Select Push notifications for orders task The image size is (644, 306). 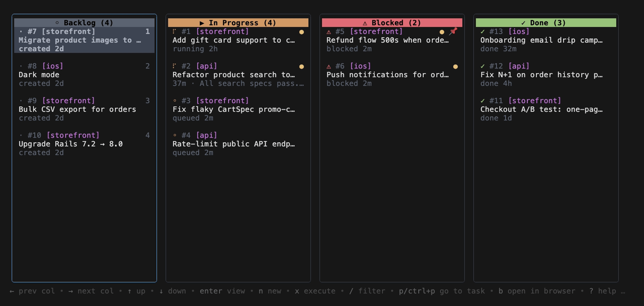[x=392, y=74]
